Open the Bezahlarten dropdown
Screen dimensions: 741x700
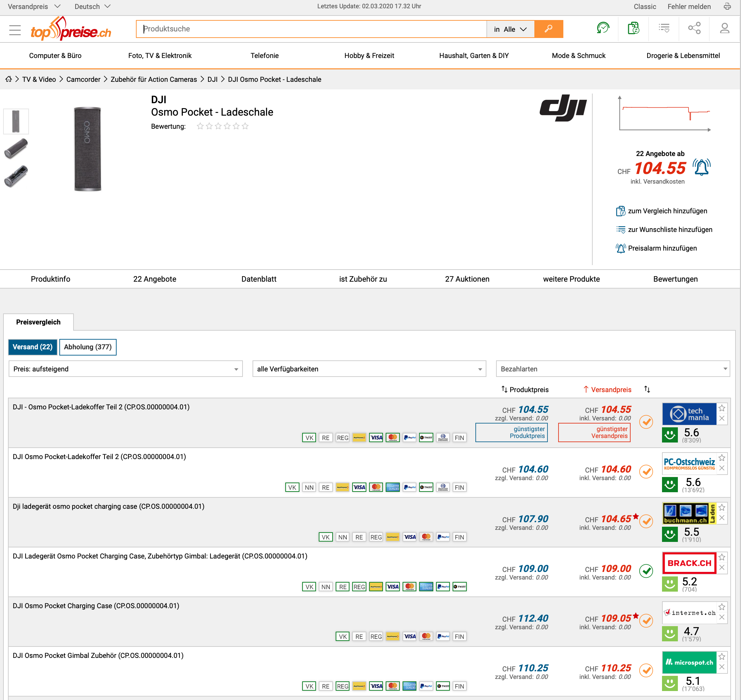[613, 369]
